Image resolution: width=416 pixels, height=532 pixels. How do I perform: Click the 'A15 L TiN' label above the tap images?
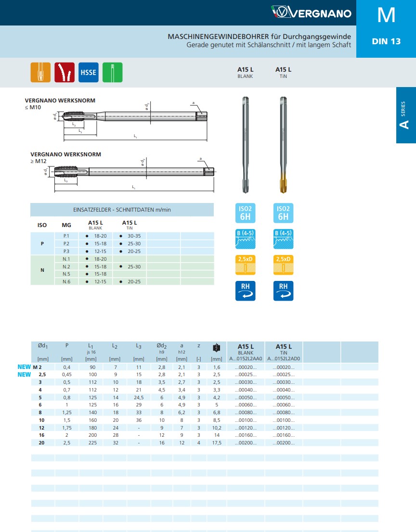click(283, 72)
